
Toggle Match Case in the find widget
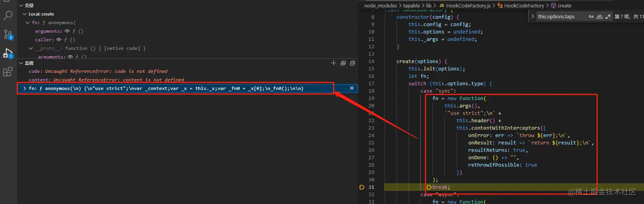click(591, 17)
